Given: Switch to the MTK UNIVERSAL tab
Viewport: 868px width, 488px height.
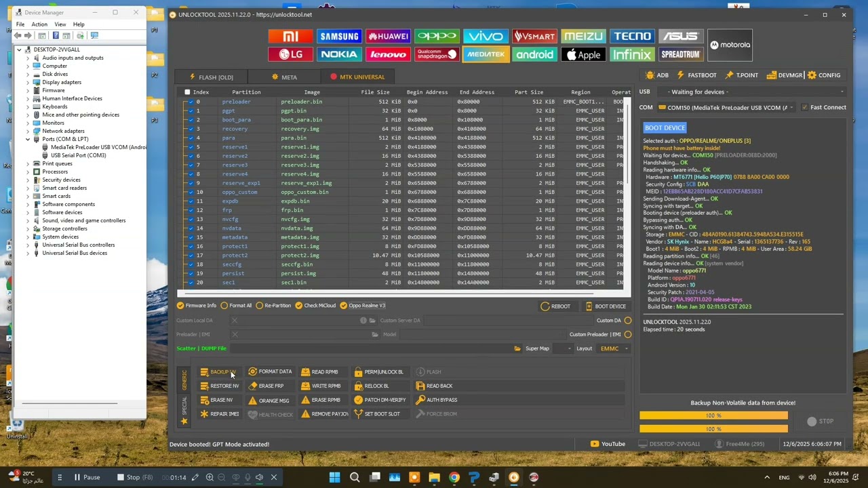Looking at the screenshot, I should [x=357, y=77].
